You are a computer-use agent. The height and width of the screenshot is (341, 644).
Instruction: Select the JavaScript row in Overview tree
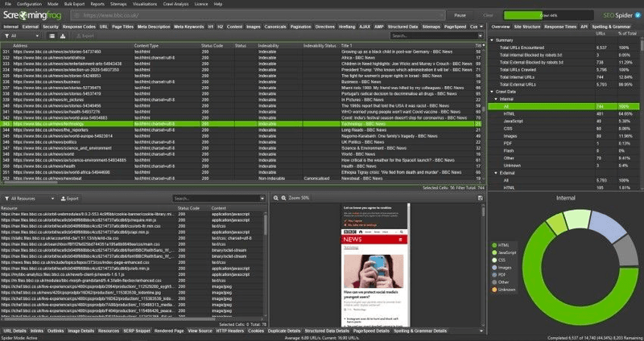pos(563,121)
